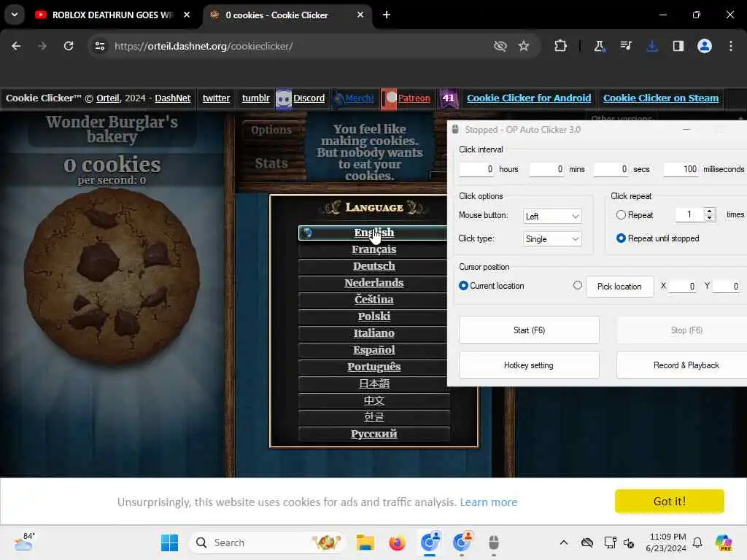Select English language option

(x=374, y=233)
